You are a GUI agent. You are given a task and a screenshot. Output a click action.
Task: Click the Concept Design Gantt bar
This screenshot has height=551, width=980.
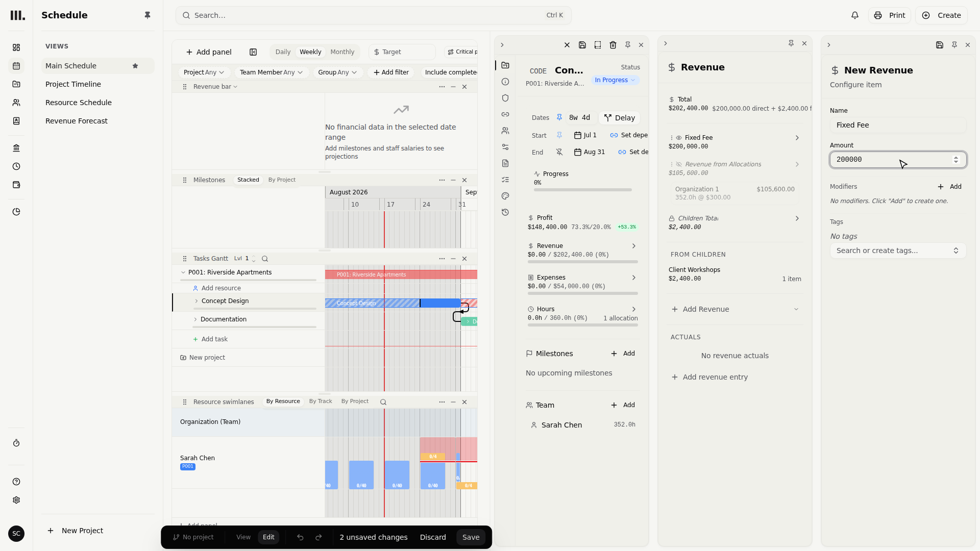(393, 303)
